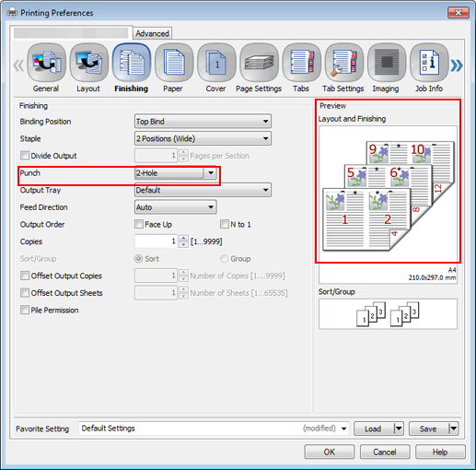Decrease the Copies count with down arrow
Viewport: 476px width, 470px height.
(x=183, y=244)
